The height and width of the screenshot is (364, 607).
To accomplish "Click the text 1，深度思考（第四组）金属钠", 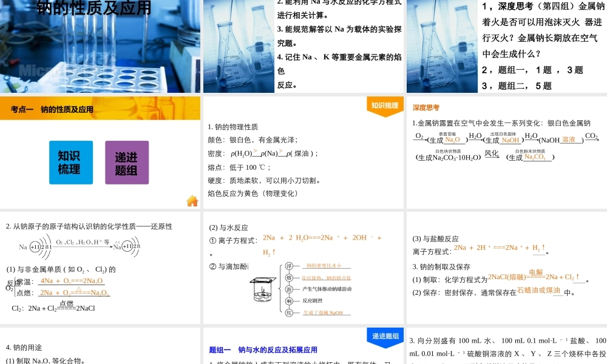I will pyautogui.click(x=543, y=6).
